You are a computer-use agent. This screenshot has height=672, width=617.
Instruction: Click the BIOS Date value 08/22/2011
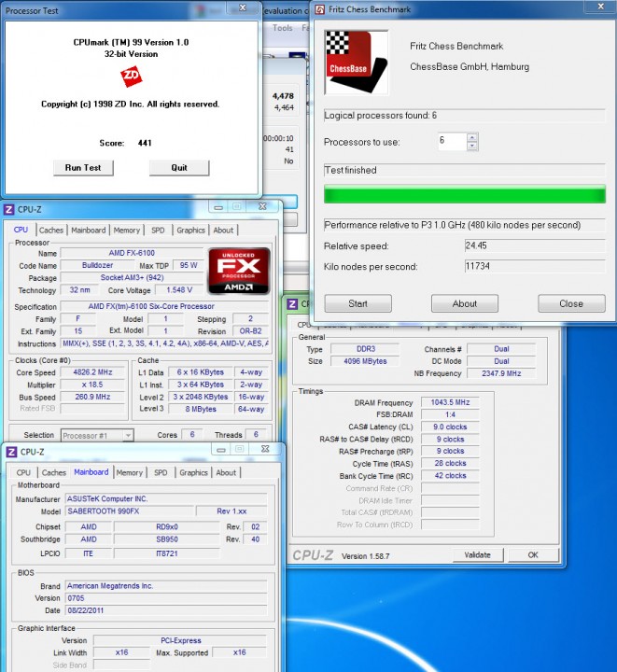pyautogui.click(x=166, y=610)
